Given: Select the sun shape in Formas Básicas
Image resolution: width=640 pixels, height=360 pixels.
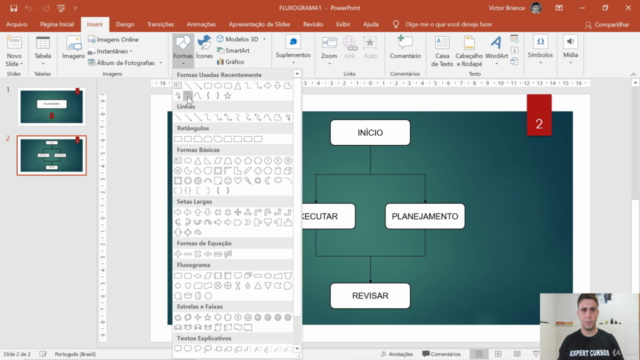Looking at the screenshot, I should click(258, 180).
